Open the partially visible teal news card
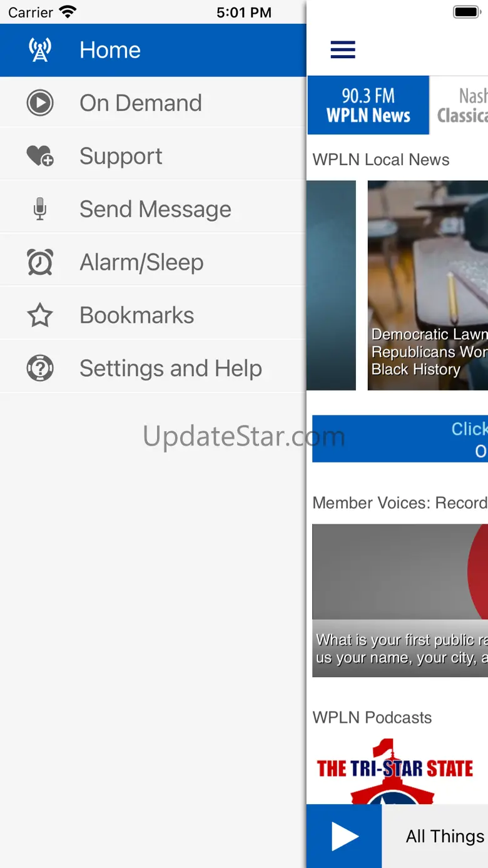Viewport: 488px width, 868px height. coord(331,285)
